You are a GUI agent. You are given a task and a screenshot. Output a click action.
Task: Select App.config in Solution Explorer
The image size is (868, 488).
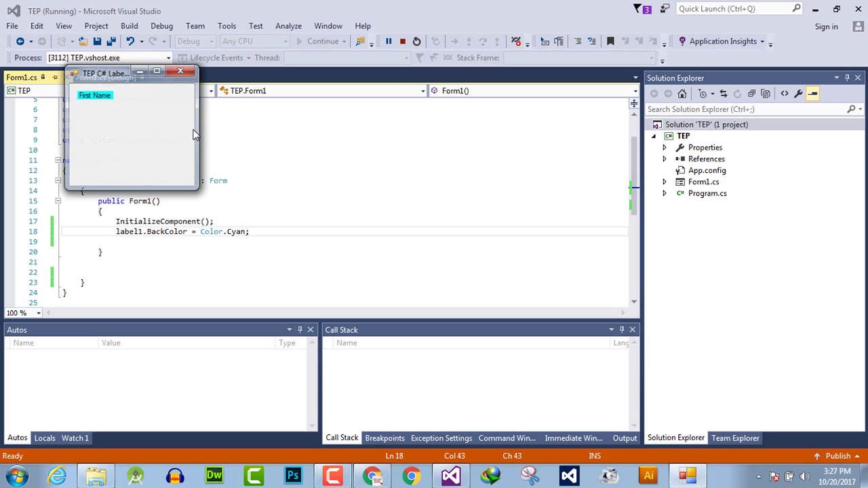[x=707, y=171]
